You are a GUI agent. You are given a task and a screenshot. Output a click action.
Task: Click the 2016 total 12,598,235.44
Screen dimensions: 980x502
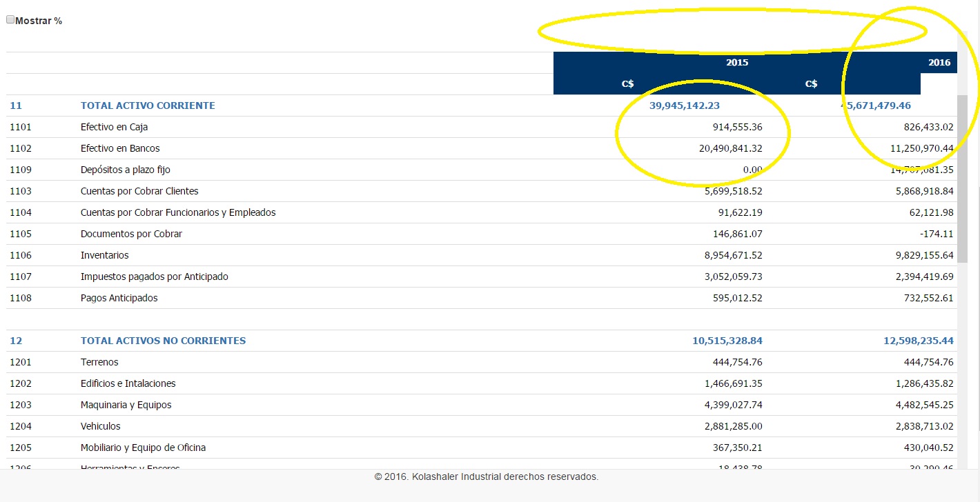click(x=919, y=341)
